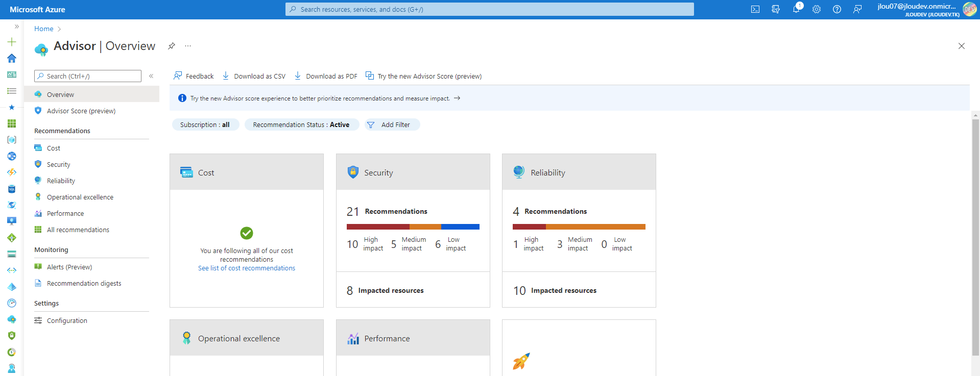Open the Advisor cloud icon in the left rail
980x376 pixels.
(12, 319)
